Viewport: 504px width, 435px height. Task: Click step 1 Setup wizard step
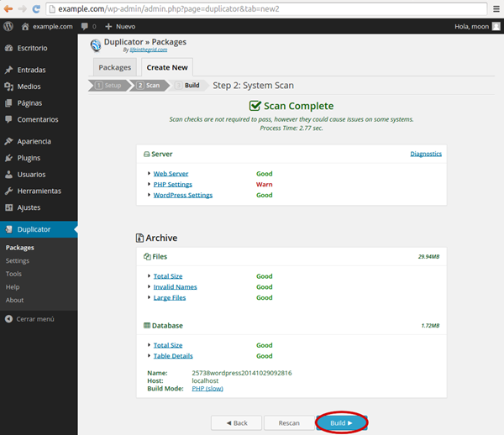pos(108,85)
